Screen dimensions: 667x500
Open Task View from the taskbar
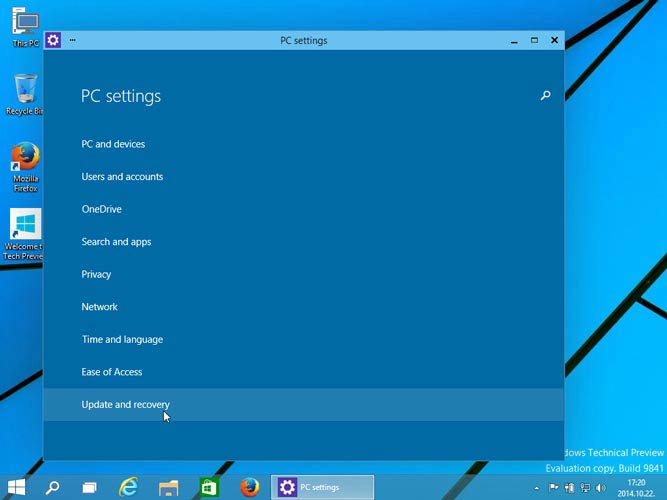click(89, 487)
